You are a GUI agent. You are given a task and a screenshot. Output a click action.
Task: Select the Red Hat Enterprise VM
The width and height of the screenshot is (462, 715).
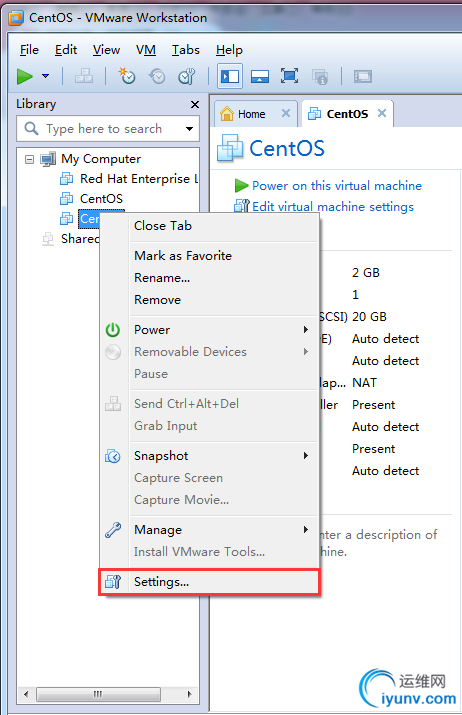(139, 179)
